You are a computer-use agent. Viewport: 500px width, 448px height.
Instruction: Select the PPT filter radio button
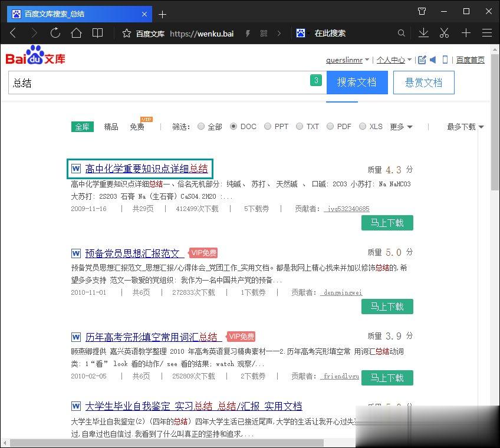click(268, 126)
